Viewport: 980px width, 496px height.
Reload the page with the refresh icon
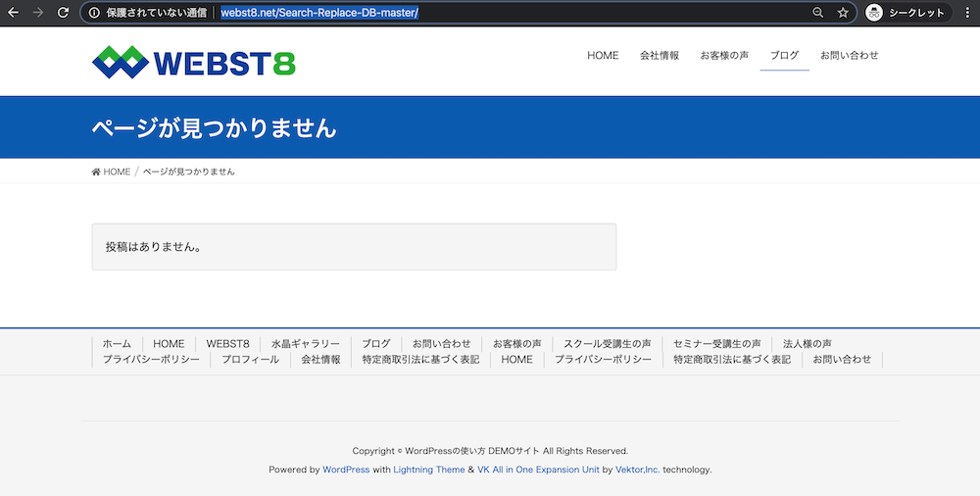click(x=63, y=13)
